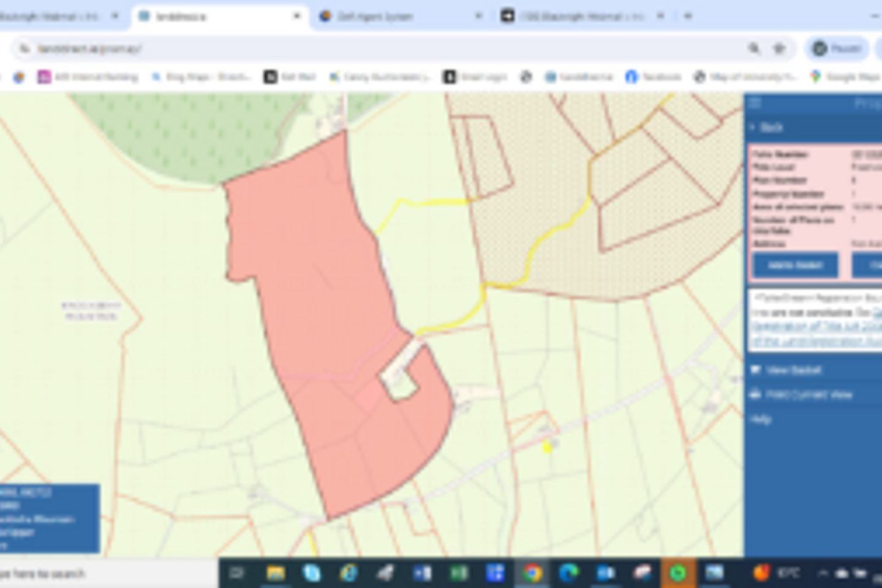Open the Help link
The width and height of the screenshot is (882, 588).
click(x=759, y=418)
